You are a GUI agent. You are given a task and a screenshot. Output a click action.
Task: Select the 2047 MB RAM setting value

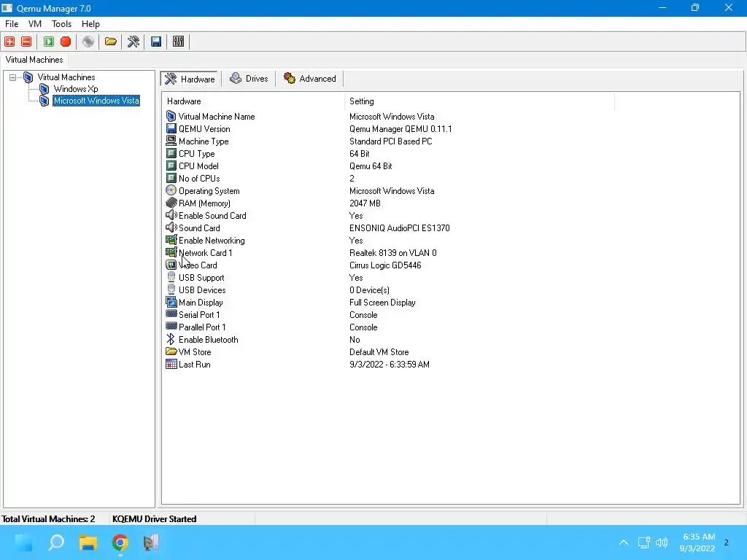[x=365, y=203]
